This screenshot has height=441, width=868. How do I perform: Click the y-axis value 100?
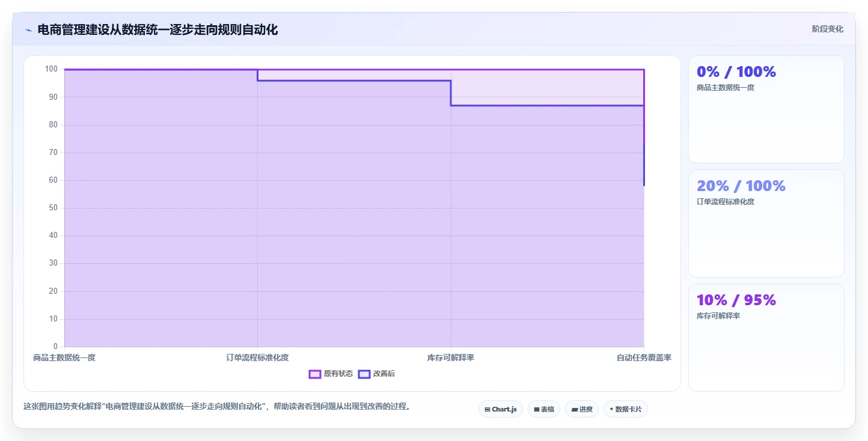point(51,69)
